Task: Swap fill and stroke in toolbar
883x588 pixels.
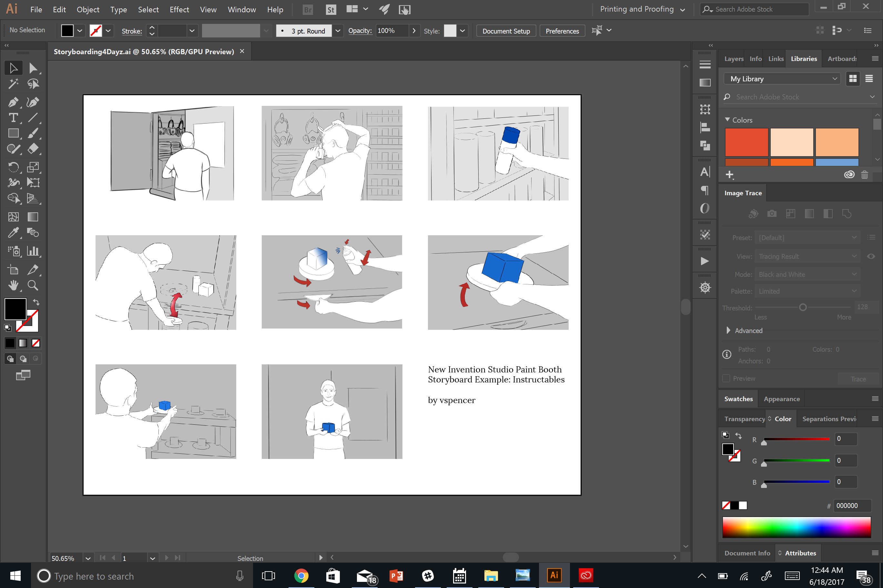Action: click(x=36, y=302)
